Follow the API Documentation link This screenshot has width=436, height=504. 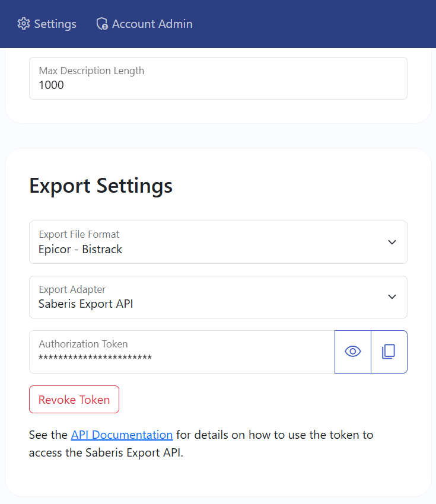(122, 435)
